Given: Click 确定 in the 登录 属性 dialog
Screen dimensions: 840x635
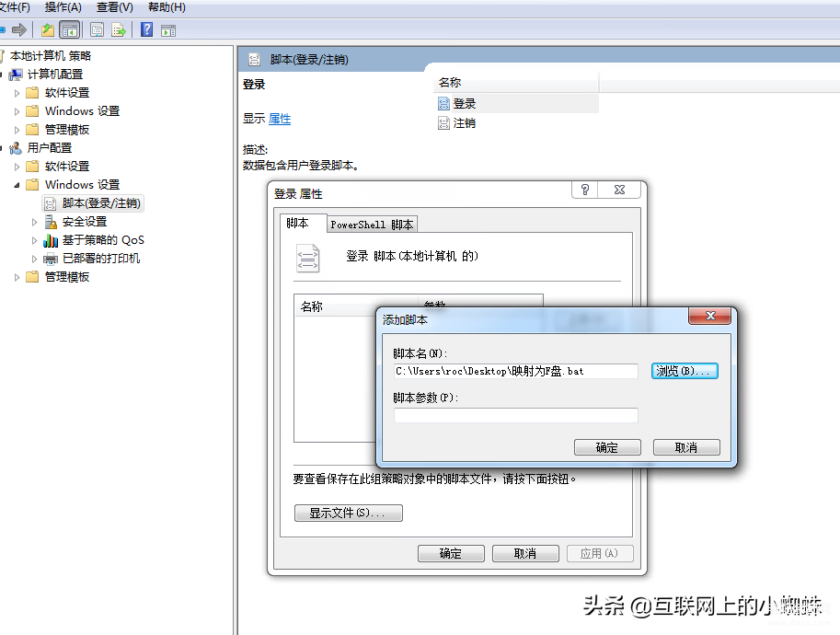Looking at the screenshot, I should (451, 553).
